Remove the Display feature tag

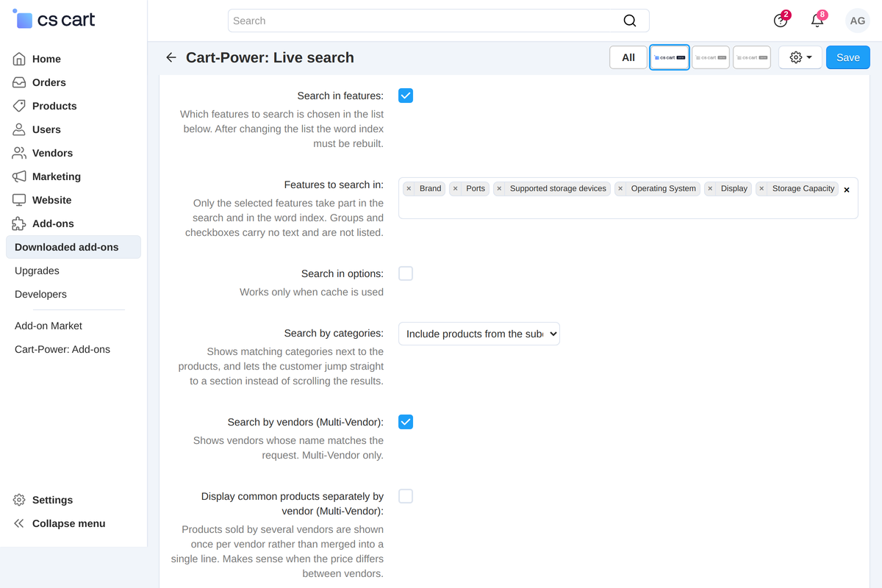coord(710,189)
